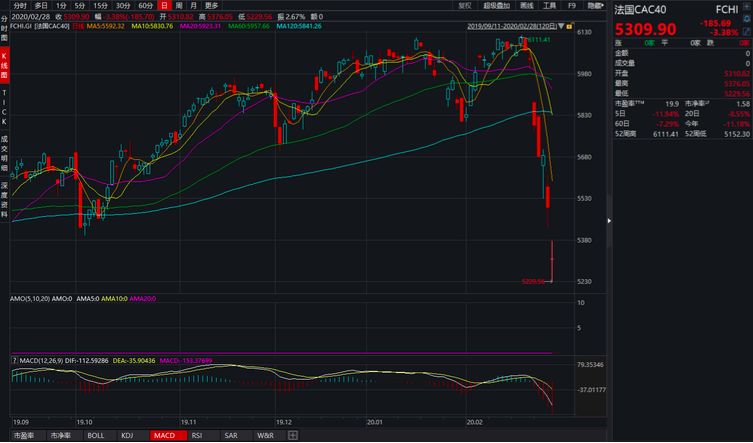Choose the 1分 one-minute interval
Screen dimensions: 753x443
click(x=61, y=5)
